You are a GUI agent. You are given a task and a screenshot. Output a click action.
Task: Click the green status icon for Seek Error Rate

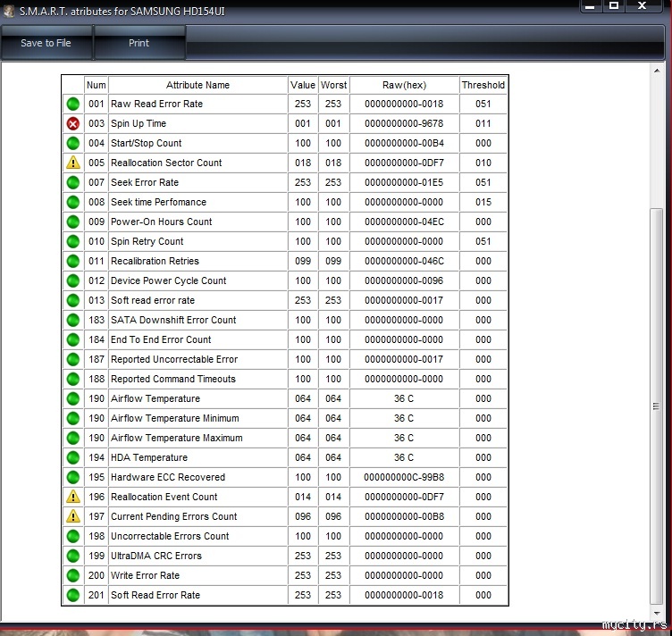73,182
